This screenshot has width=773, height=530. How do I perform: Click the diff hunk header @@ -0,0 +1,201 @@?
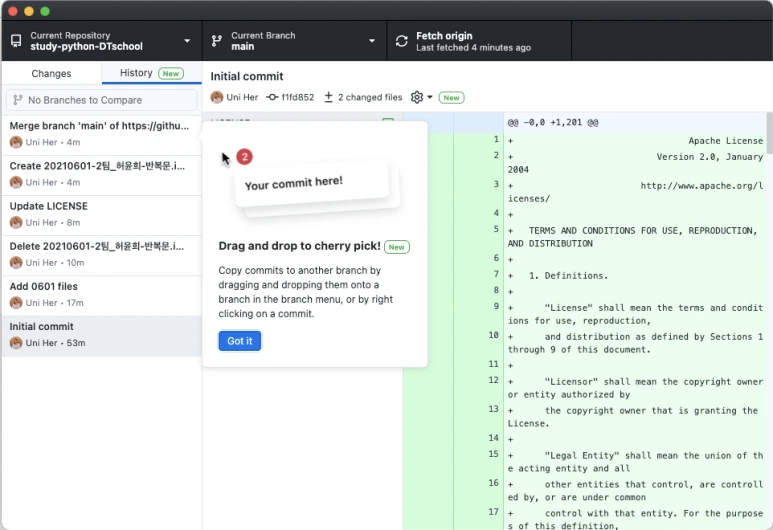click(553, 122)
